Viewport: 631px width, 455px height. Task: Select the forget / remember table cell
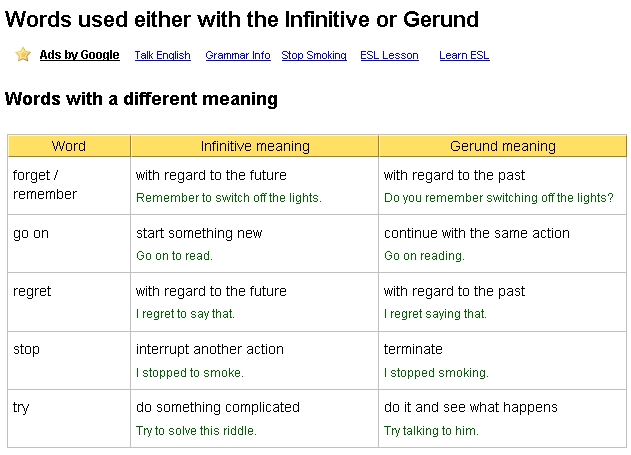click(x=69, y=185)
